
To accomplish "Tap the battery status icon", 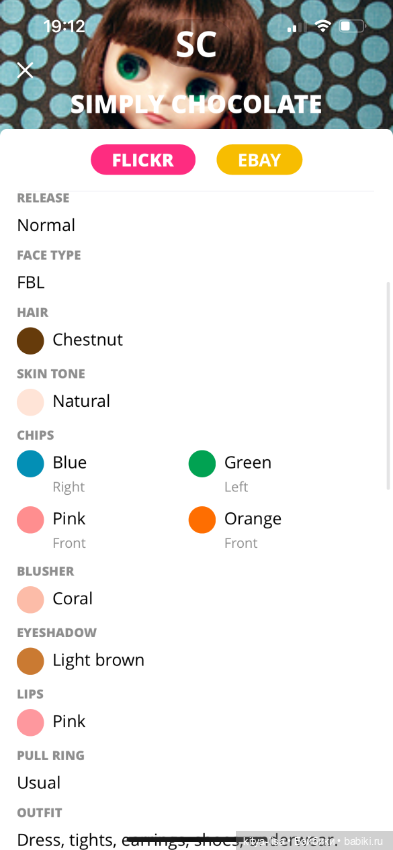I will pos(351,25).
